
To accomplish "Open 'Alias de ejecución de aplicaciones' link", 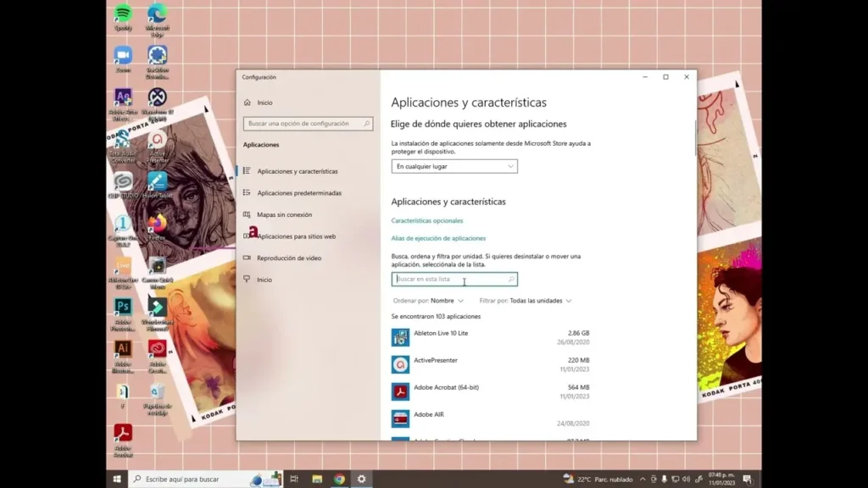I will pos(438,239).
